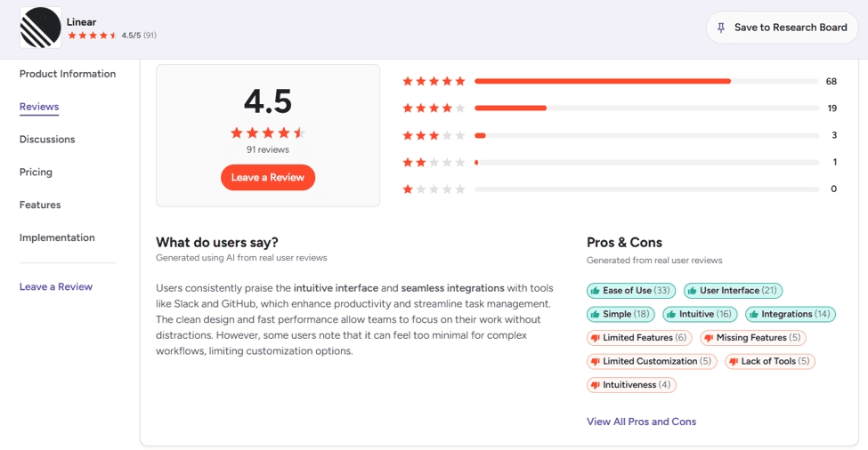Screen dimensions: 868x450
Task: Click the 68 five-star review count
Action: 831,81
